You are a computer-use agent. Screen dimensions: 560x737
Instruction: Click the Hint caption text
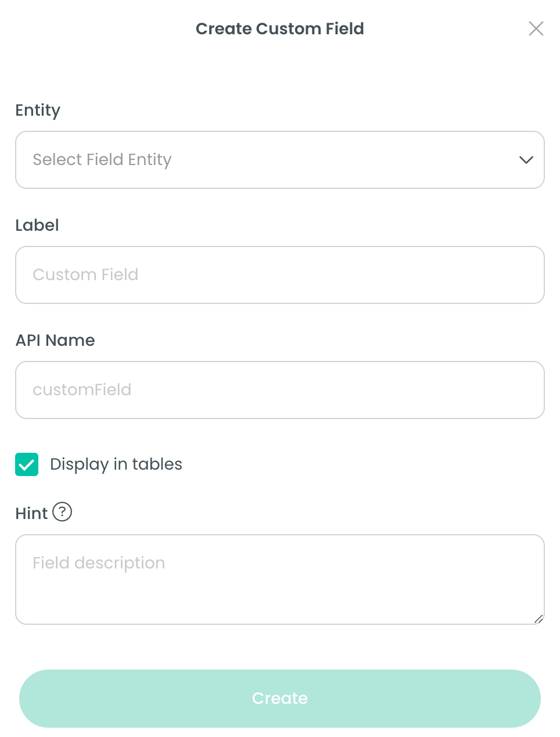click(31, 513)
